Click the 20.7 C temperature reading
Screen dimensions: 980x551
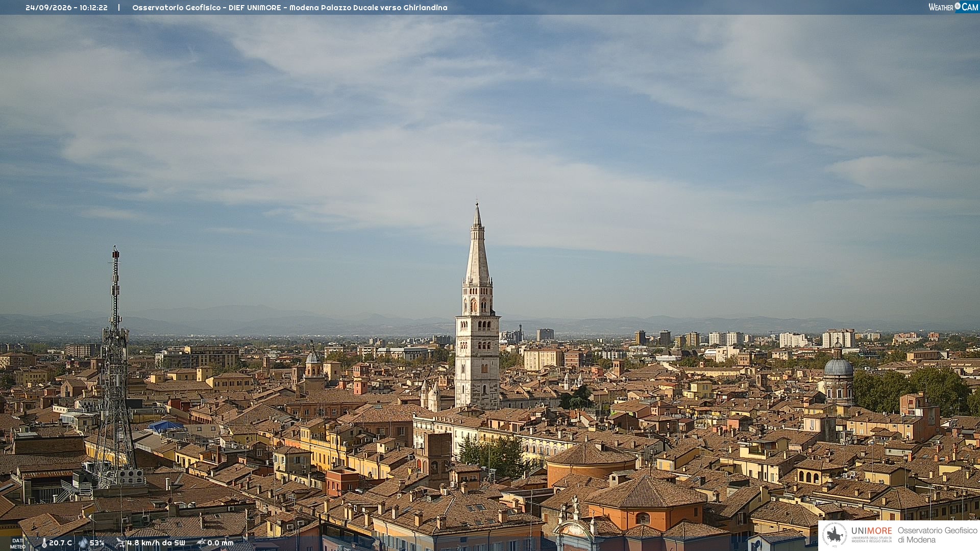pos(60,543)
